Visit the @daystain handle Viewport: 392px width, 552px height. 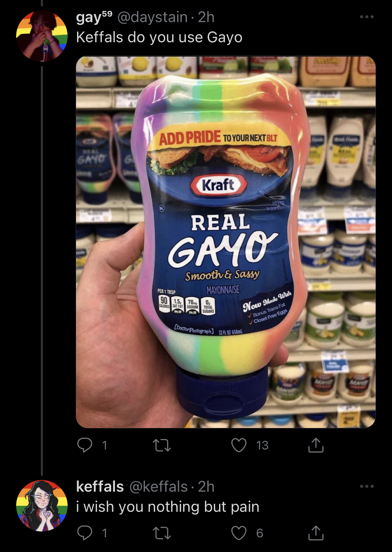coord(152,17)
